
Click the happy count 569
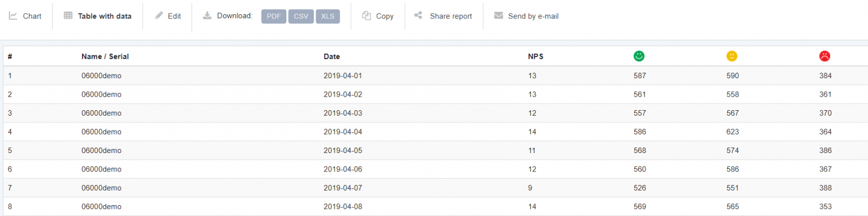point(640,207)
